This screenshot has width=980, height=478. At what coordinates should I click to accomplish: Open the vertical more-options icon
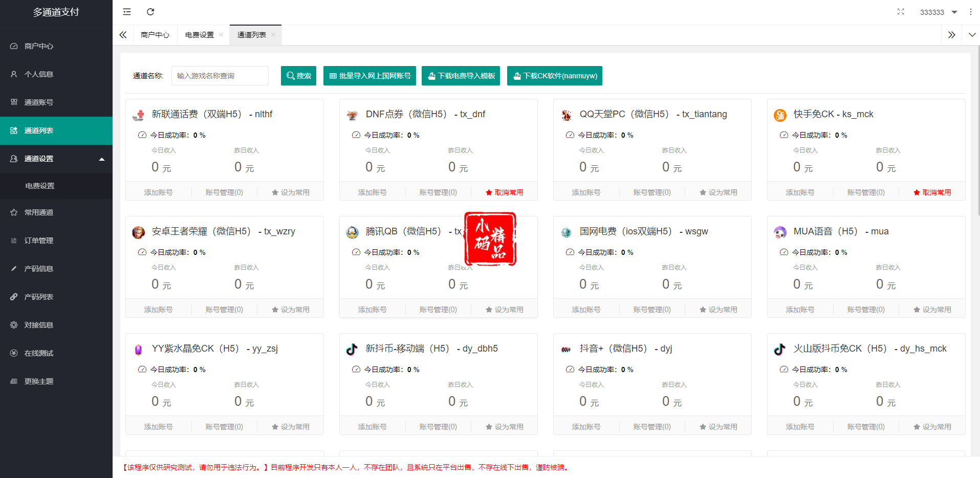click(x=970, y=12)
